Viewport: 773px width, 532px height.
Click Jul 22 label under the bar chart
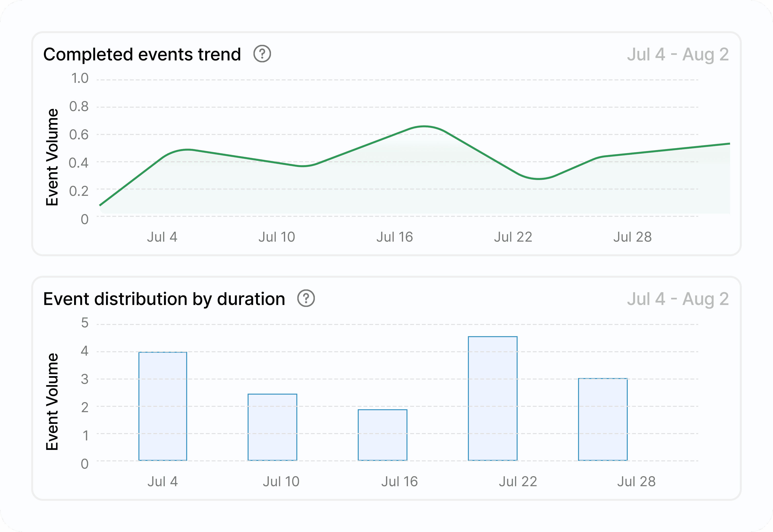(x=518, y=481)
